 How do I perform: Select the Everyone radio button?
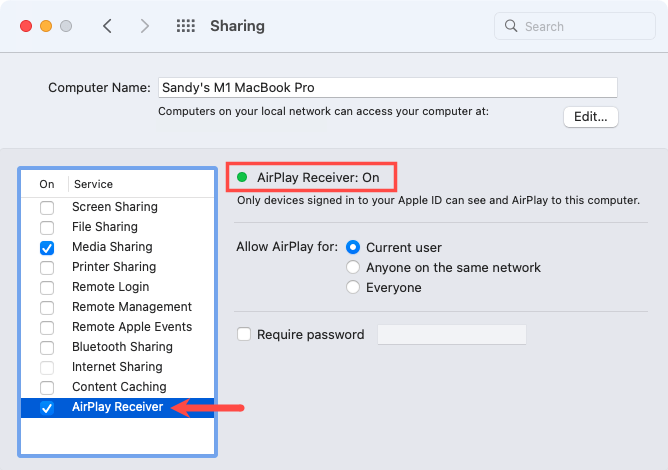tap(353, 287)
